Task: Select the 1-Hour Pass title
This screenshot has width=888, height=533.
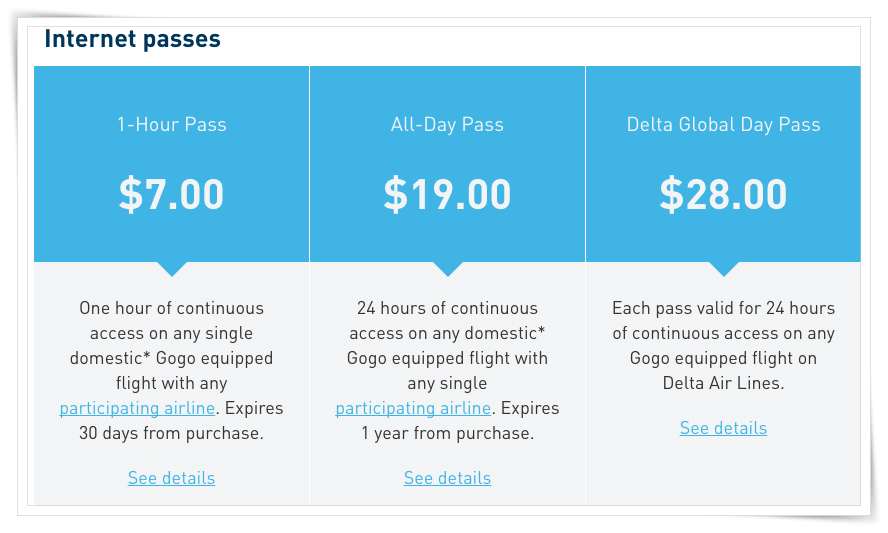Action: point(172,125)
